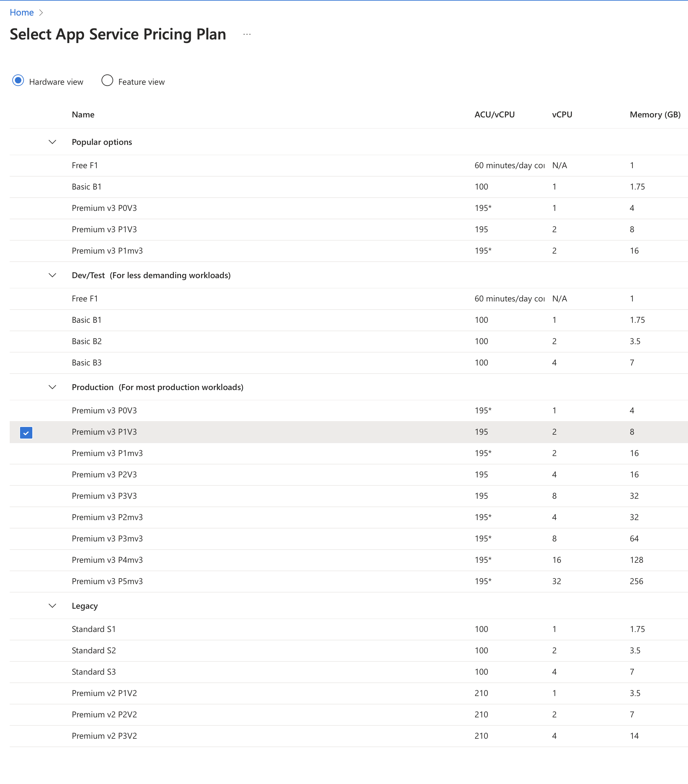Select the Premium v3 P5mv3 plan

(107, 581)
